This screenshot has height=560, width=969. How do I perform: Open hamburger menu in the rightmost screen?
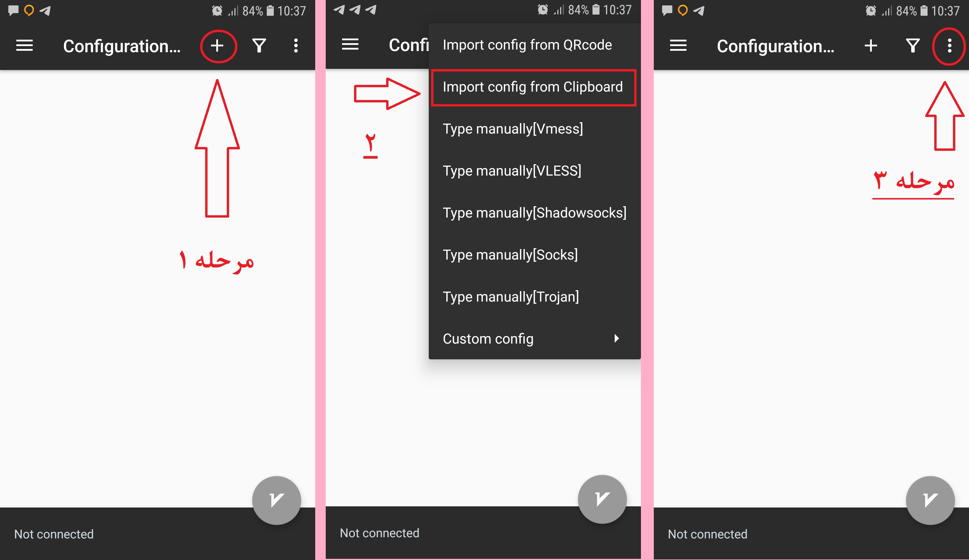[678, 46]
